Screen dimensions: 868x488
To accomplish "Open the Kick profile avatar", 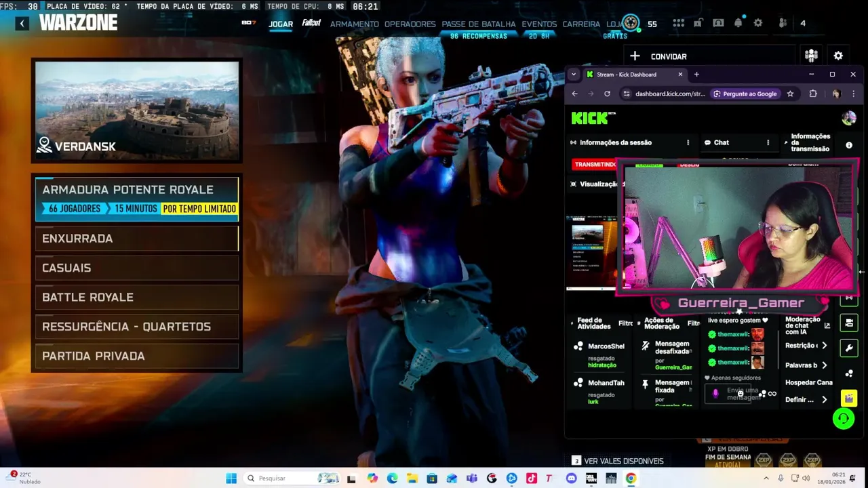I will 848,118.
